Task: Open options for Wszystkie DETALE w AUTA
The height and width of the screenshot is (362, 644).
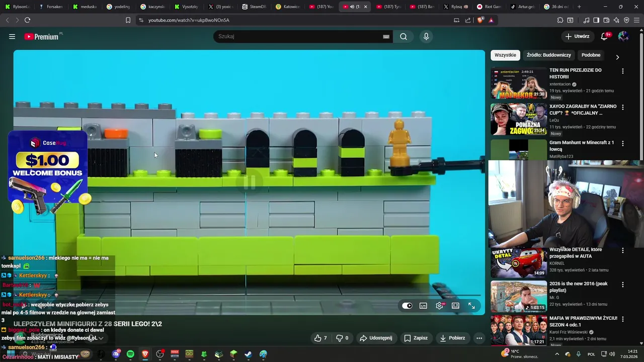Action: (623, 250)
